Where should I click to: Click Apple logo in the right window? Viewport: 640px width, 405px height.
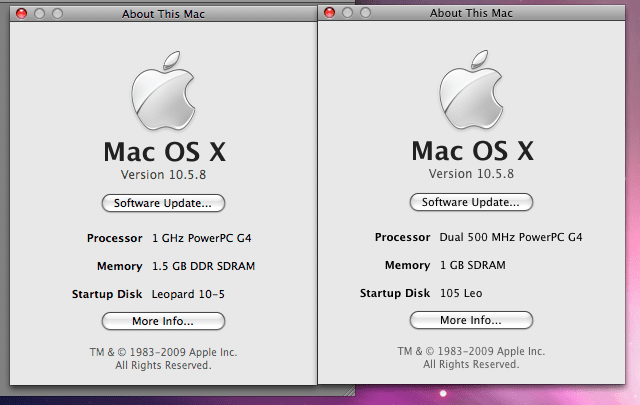[x=471, y=90]
